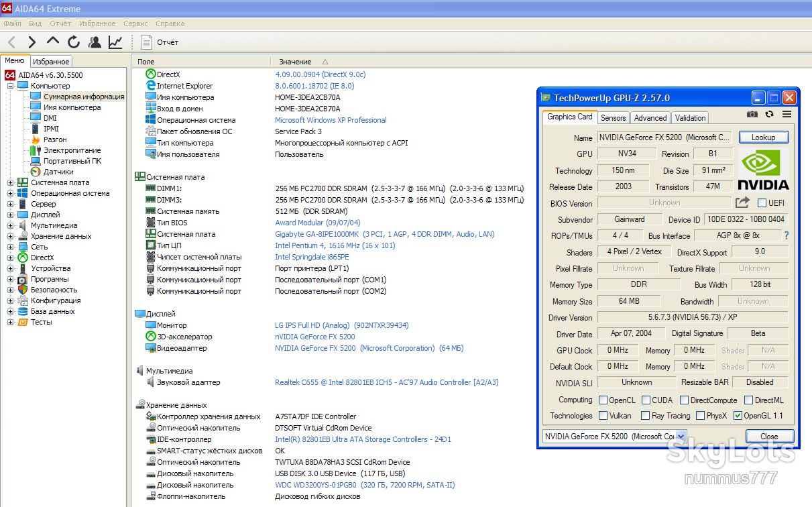Open the Разгон overclock item in tree
Image resolution: width=812 pixels, height=507 pixels.
(x=55, y=139)
